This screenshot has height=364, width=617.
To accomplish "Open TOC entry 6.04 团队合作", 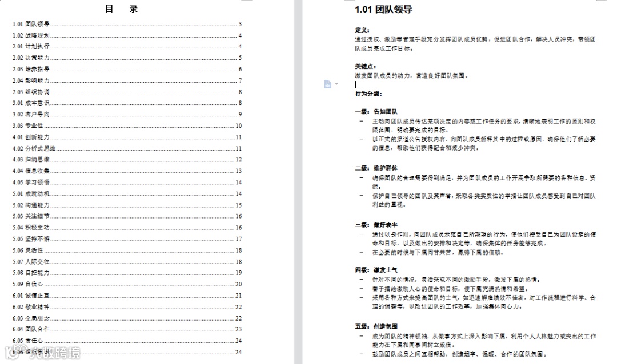I will pyautogui.click(x=127, y=329).
